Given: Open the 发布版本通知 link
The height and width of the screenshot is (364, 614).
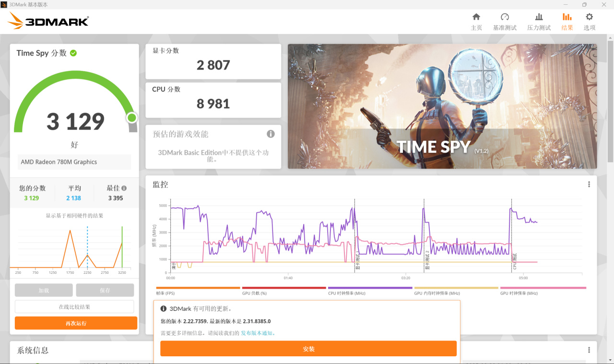Looking at the screenshot, I should (258, 333).
